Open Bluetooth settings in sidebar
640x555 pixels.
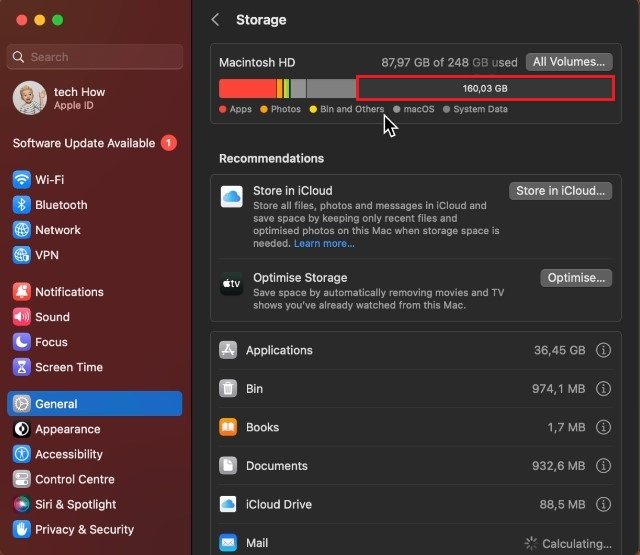[x=60, y=205]
